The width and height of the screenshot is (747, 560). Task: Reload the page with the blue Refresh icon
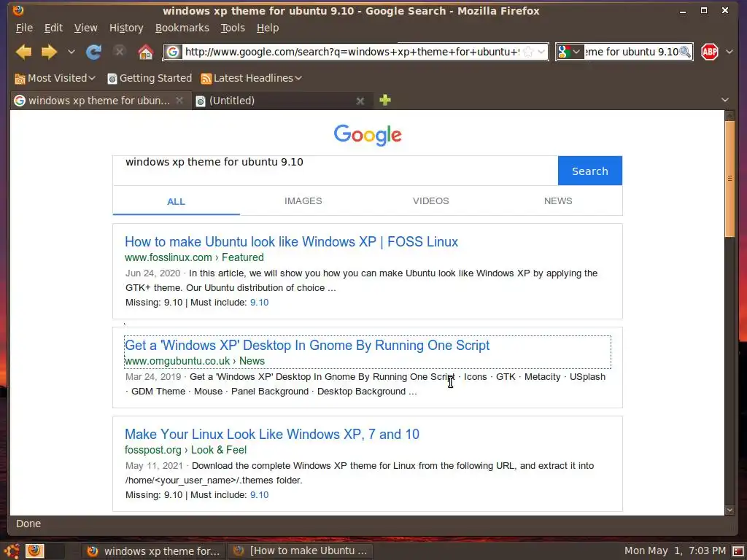point(93,52)
